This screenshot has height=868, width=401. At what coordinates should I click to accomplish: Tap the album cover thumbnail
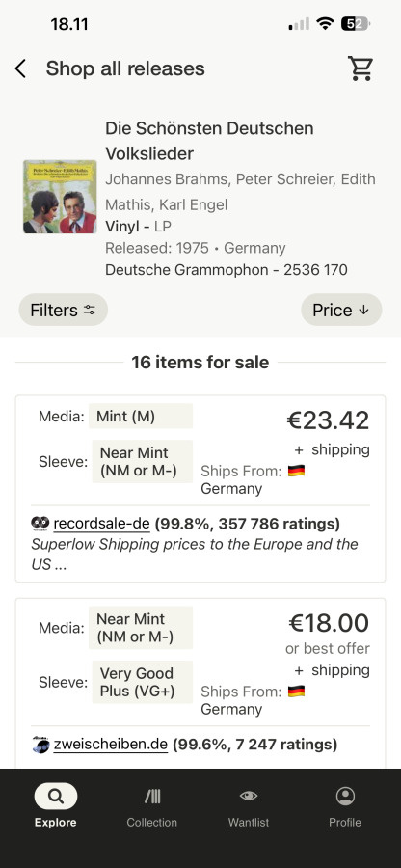pyautogui.click(x=60, y=197)
